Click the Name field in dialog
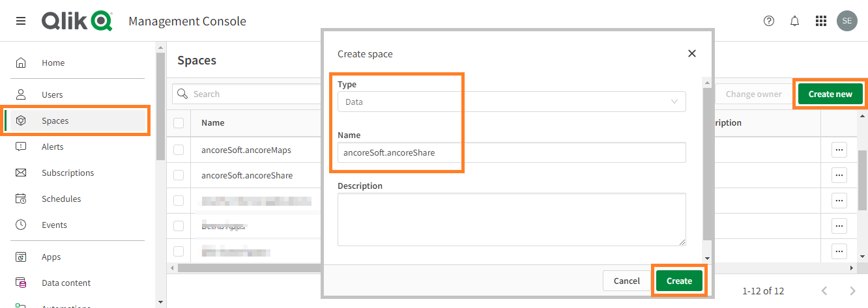868x308 pixels. point(512,152)
